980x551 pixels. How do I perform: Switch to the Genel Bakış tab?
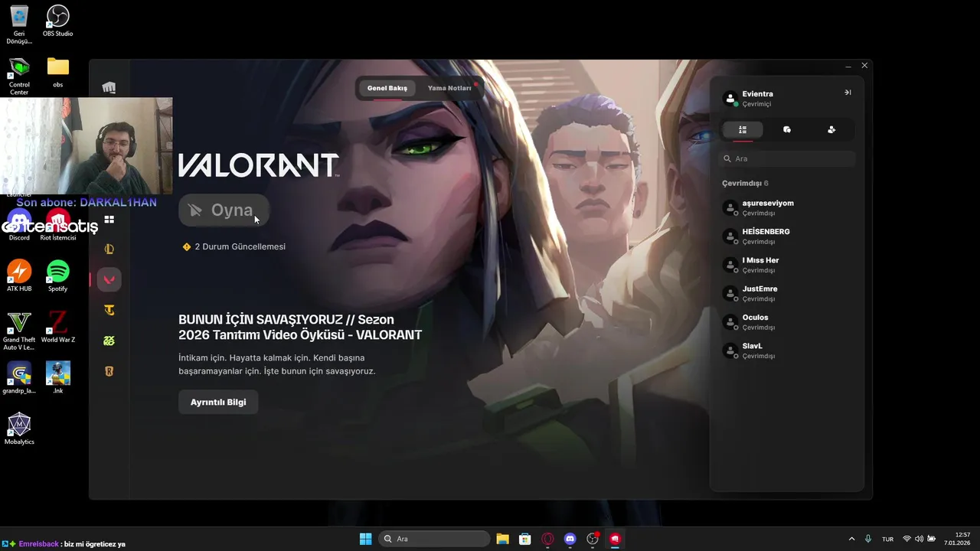(387, 88)
